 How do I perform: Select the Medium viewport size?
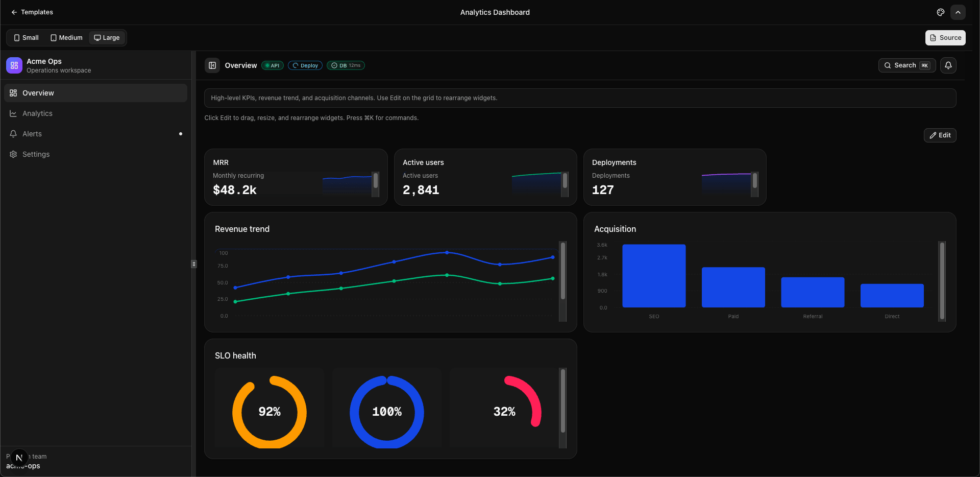[x=66, y=38]
